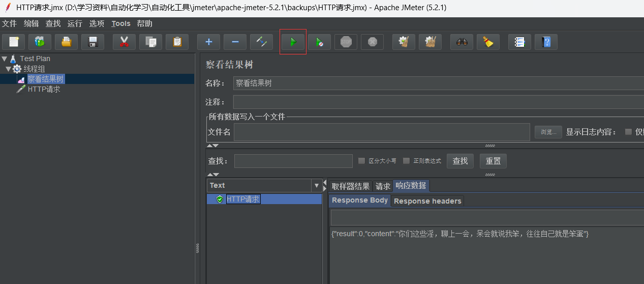This screenshot has height=284, width=644.
Task: Click the 浏览 browse button
Action: pyautogui.click(x=548, y=132)
